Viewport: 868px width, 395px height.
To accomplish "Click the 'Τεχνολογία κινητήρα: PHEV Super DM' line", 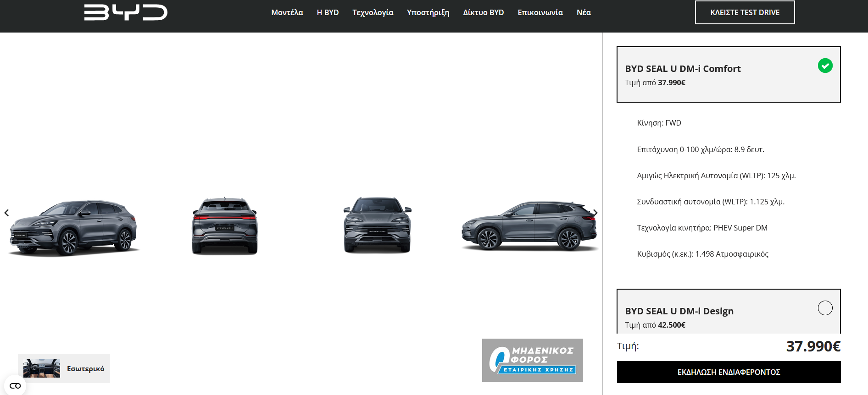I will [x=702, y=228].
